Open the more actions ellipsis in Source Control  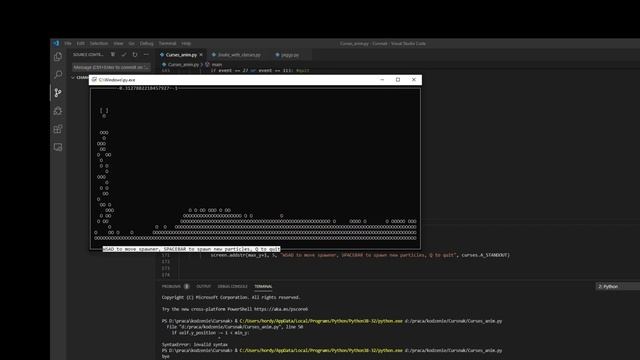[x=146, y=54]
